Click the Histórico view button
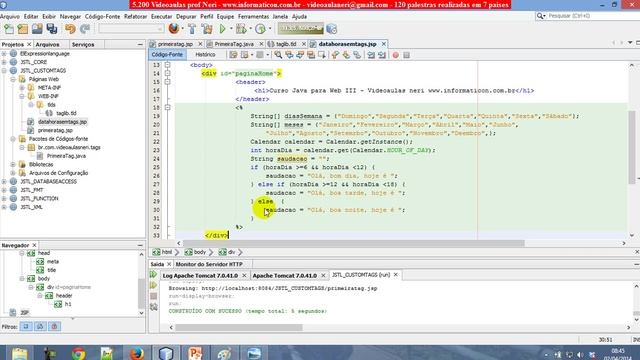The image size is (640, 360). coord(205,54)
